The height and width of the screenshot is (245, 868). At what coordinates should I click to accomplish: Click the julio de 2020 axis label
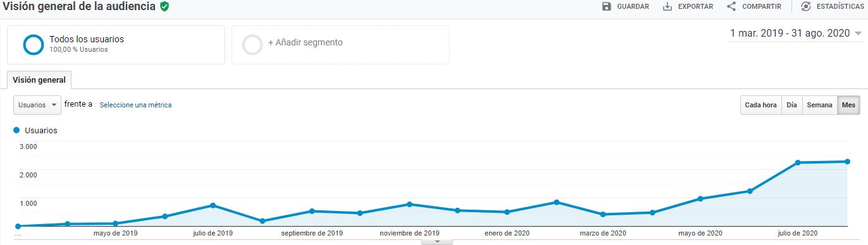coord(798,233)
